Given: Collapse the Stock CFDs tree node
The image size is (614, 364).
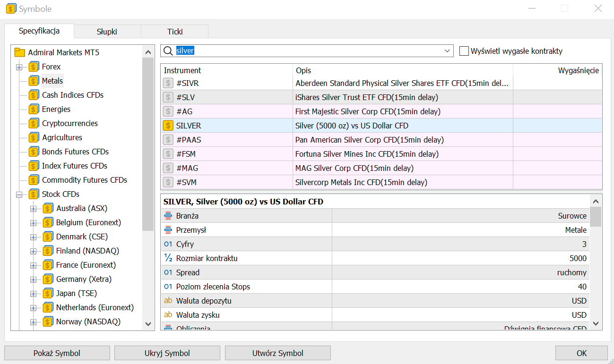Looking at the screenshot, I should pyautogui.click(x=19, y=194).
